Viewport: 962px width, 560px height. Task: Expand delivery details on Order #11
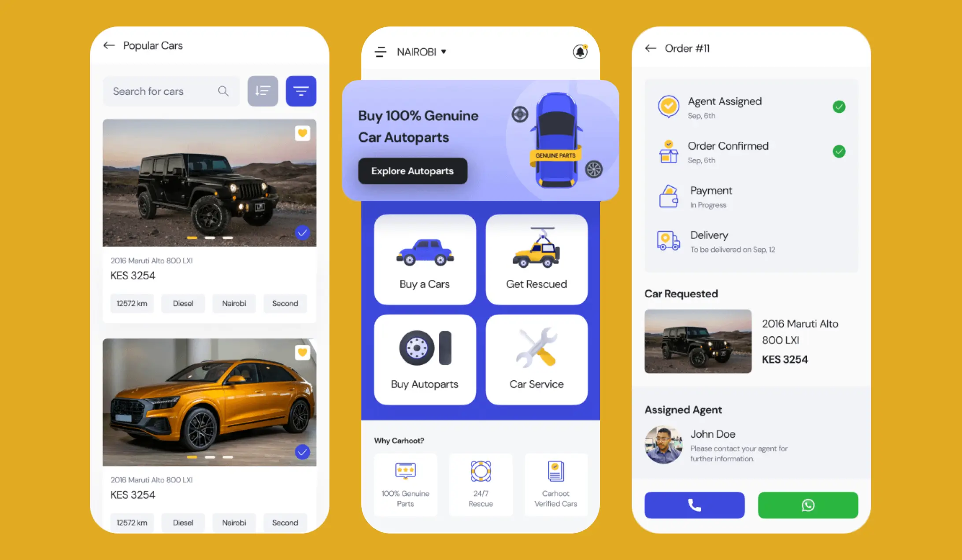pos(745,242)
